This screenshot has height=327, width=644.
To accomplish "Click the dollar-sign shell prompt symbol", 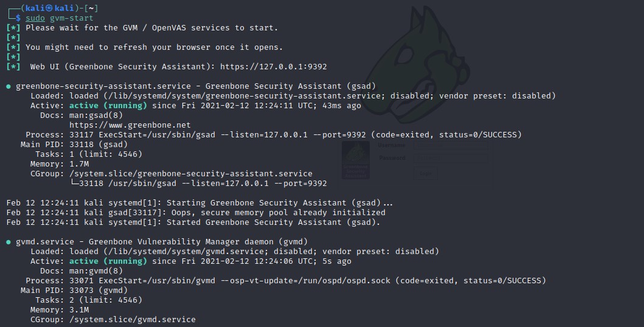I will (18, 18).
